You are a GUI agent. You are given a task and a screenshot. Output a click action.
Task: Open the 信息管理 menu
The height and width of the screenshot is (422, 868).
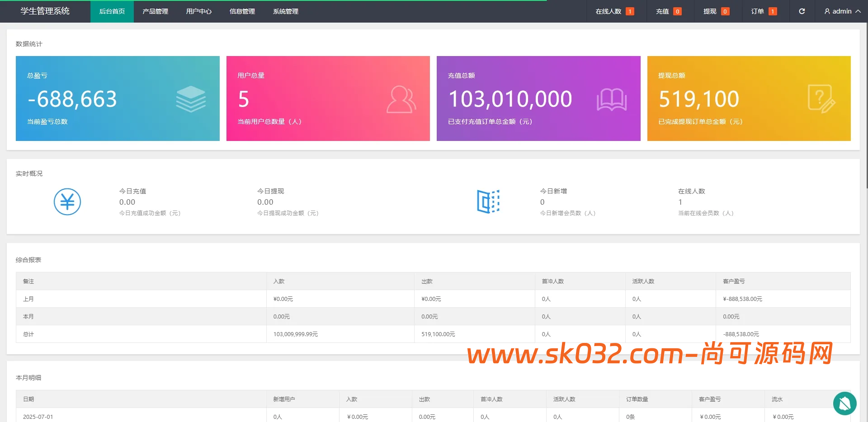pos(242,11)
